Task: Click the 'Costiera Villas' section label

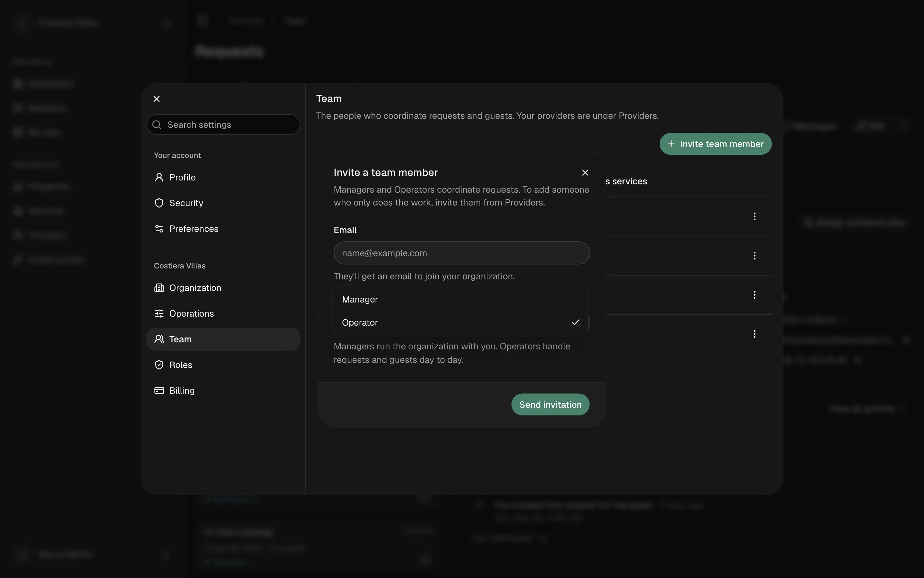Action: click(x=179, y=266)
